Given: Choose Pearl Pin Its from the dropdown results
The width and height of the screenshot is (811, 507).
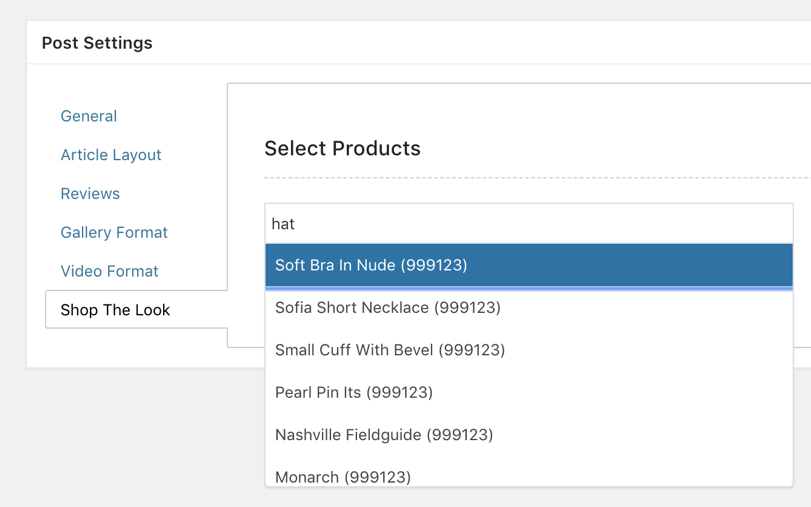Looking at the screenshot, I should pyautogui.click(x=529, y=392).
